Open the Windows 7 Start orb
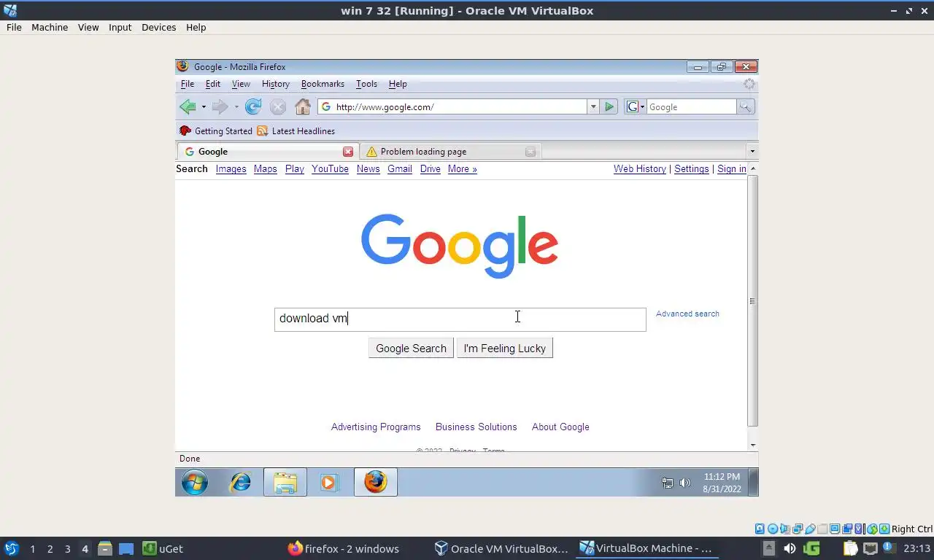The image size is (934, 560). [195, 482]
